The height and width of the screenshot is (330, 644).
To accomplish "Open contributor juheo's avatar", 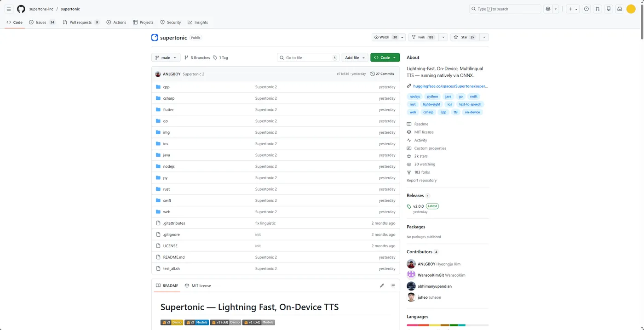I will [411, 297].
